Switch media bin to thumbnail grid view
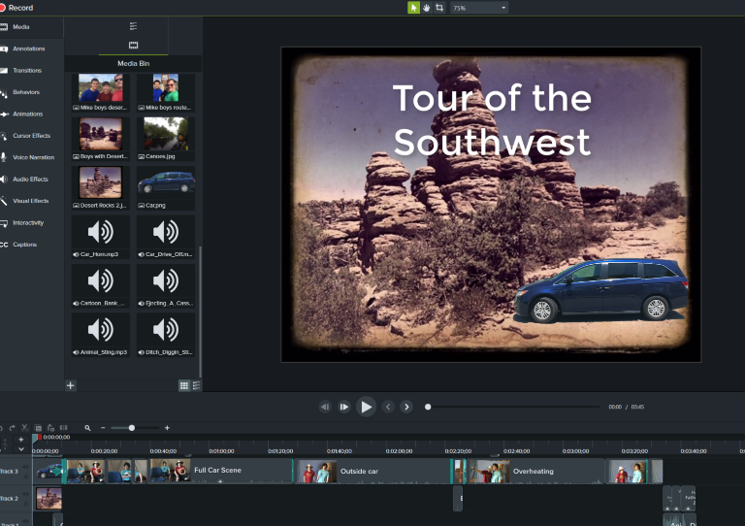 click(x=184, y=385)
